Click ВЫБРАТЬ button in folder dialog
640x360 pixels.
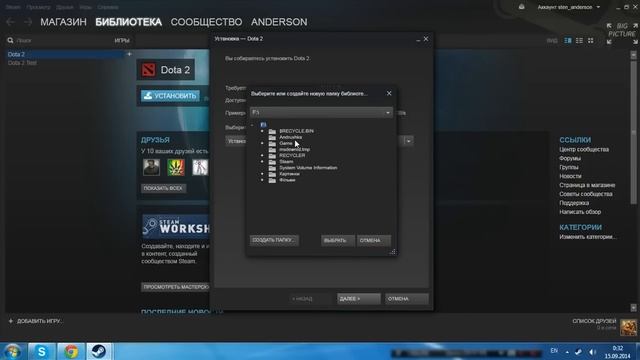tap(337, 240)
